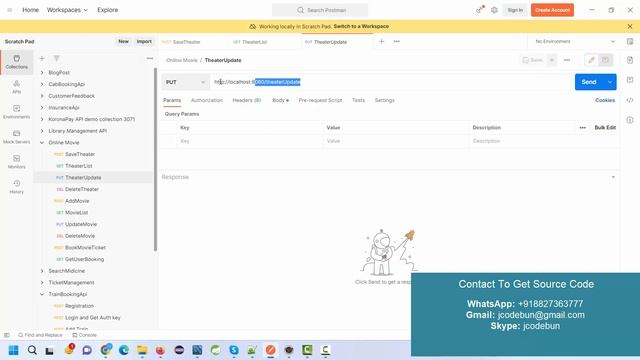Open Microsoft Edge from the taskbar
640x360 pixels.
coord(124,350)
